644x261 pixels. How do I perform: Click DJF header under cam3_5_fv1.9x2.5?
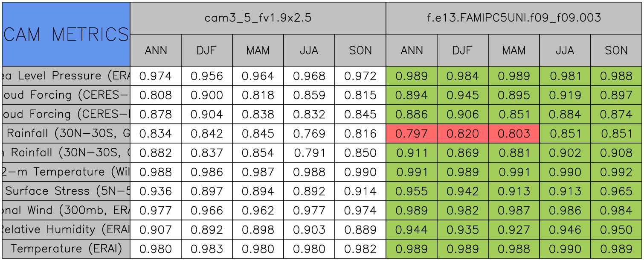point(206,50)
